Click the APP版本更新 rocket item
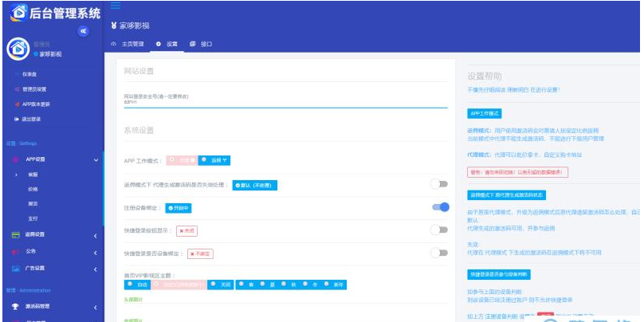 tap(35, 104)
